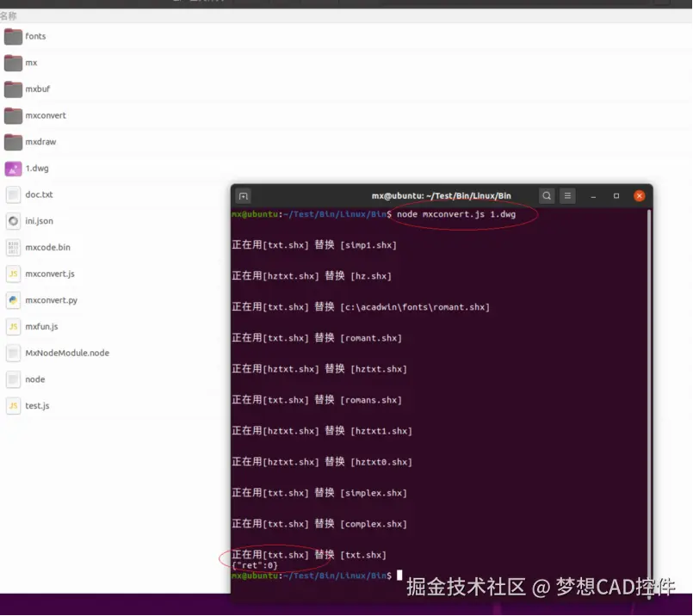Image resolution: width=693 pixels, height=616 pixels.
Task: Select the fonts folder icon
Action: point(13,36)
